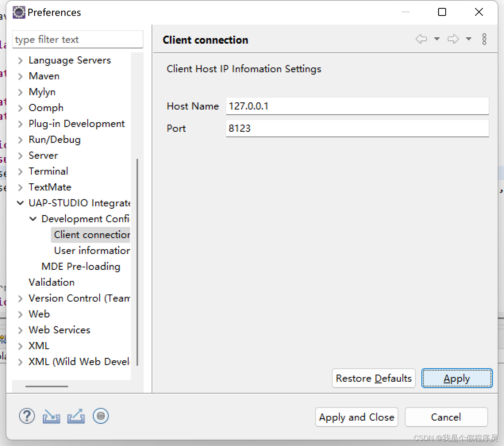
Task: Expand the Language Servers node
Action: click(20, 60)
